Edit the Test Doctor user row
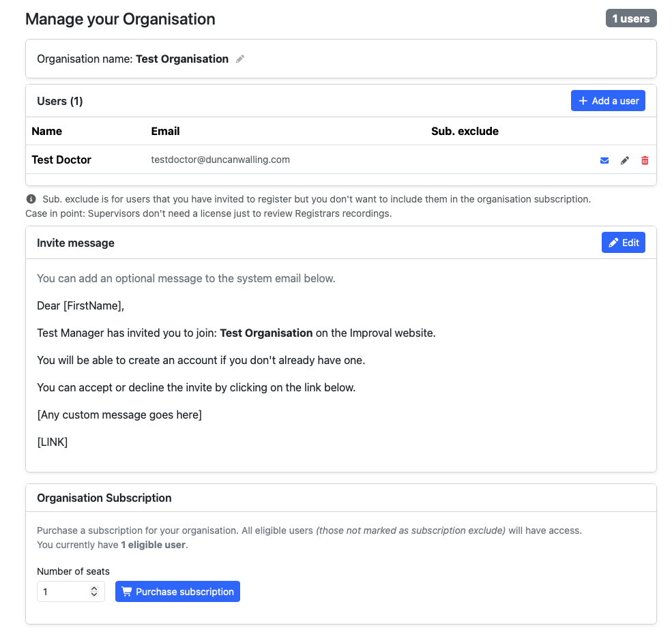Image resolution: width=672 pixels, height=632 pixels. (624, 160)
